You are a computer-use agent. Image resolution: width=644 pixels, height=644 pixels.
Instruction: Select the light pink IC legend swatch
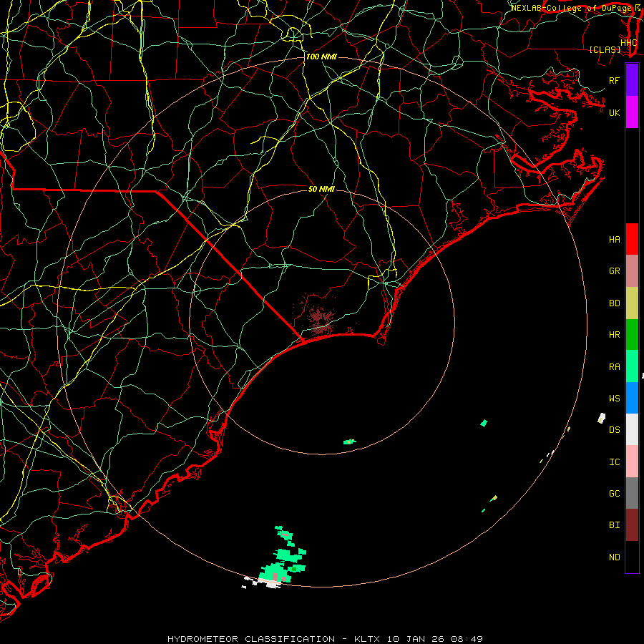632,462
